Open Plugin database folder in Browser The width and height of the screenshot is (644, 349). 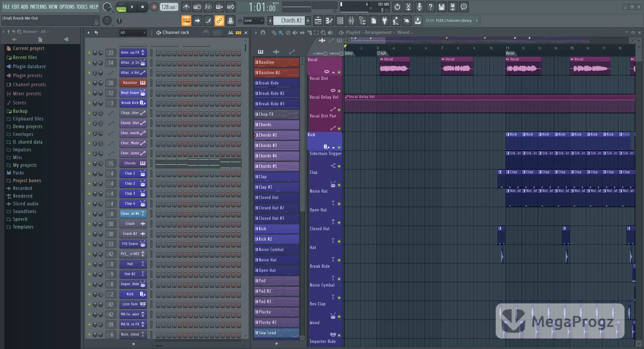click(29, 66)
